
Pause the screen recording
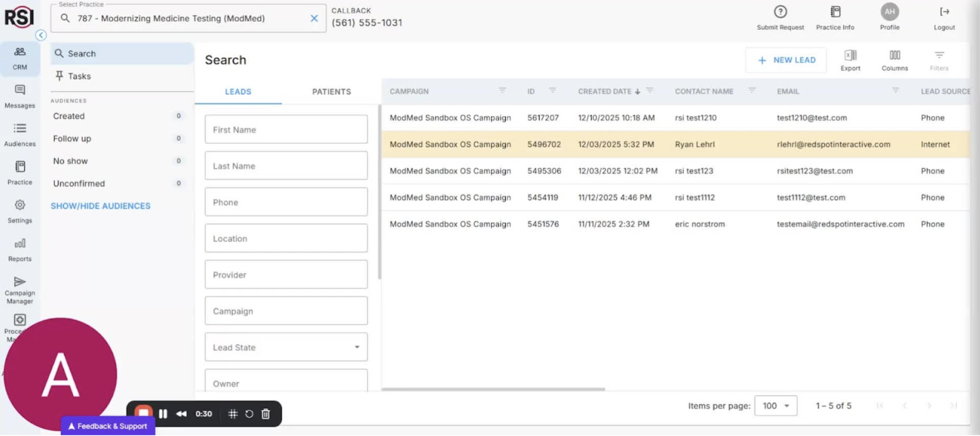click(x=163, y=414)
